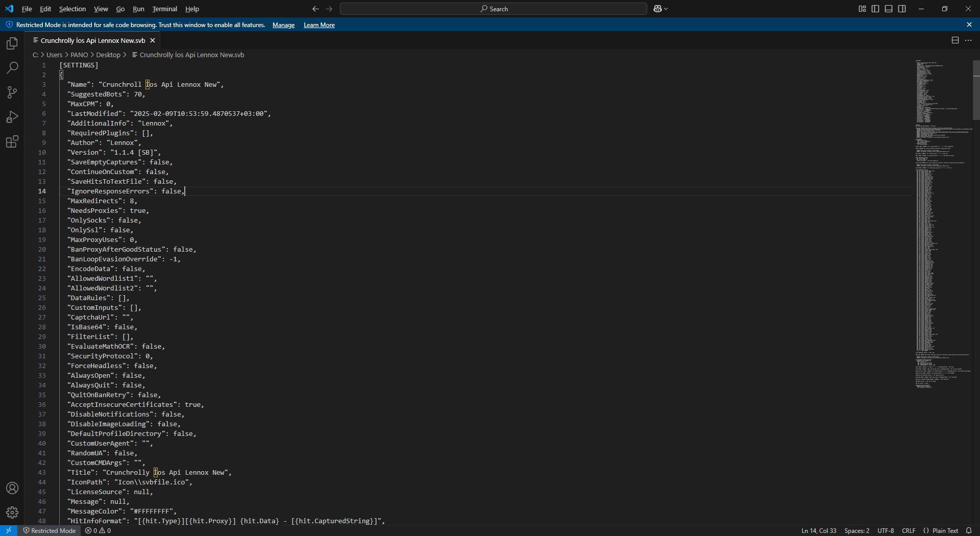Open the Search view in activity bar
The width and height of the screenshot is (980, 536).
[12, 68]
